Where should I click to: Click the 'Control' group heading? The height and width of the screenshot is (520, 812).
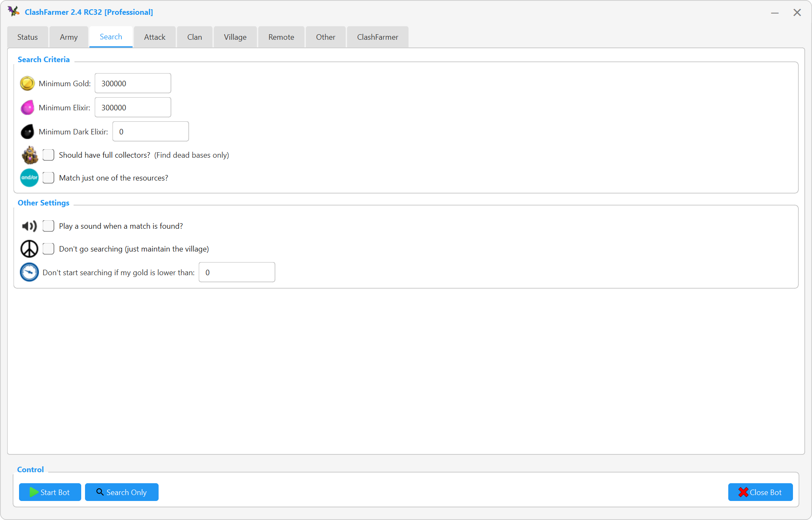[30, 470]
